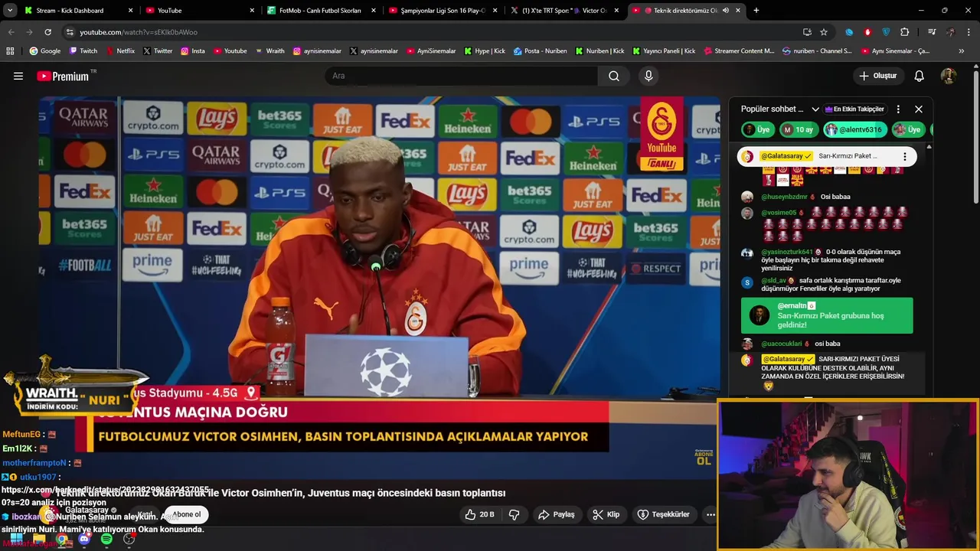Open Chrome three-dot menu
The height and width of the screenshot is (551, 980).
point(969,32)
